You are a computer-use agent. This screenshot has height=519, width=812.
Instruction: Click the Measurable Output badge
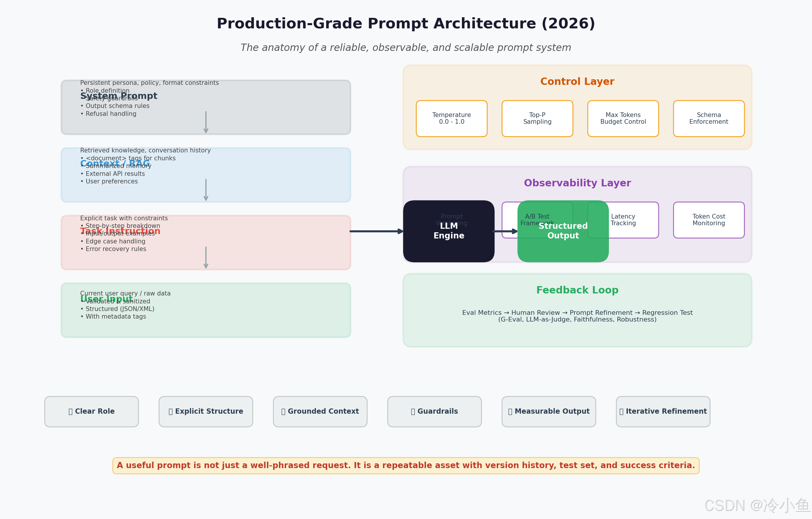549,412
